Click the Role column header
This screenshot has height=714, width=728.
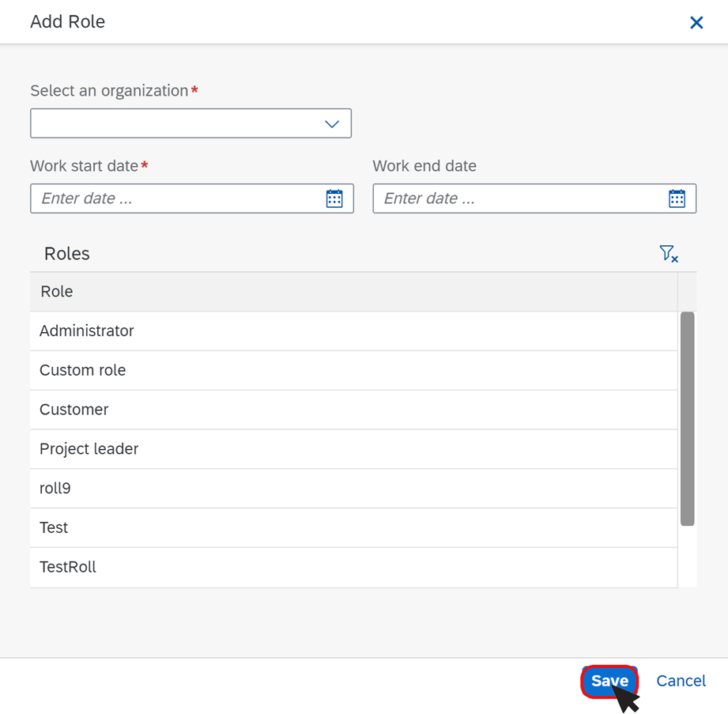pyautogui.click(x=353, y=292)
